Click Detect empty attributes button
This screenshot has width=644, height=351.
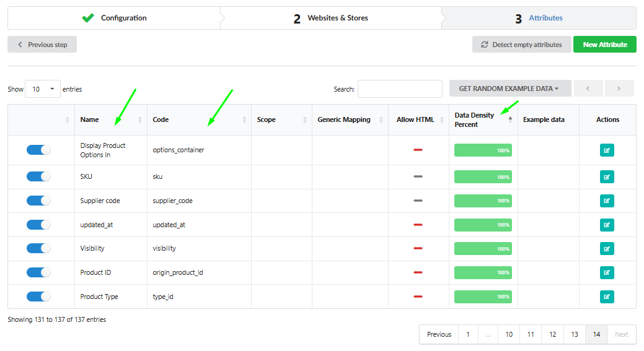point(522,45)
